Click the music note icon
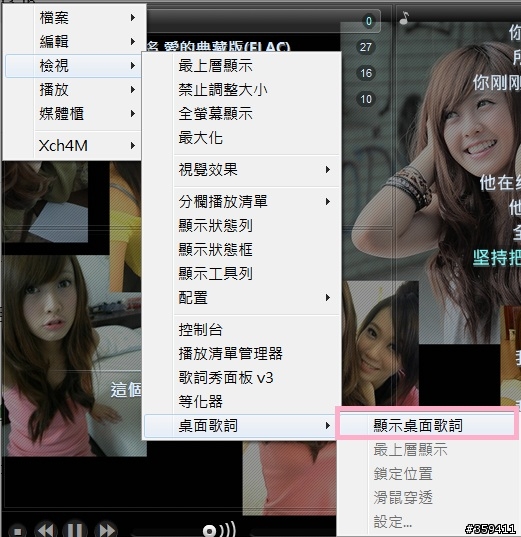Viewport: 521px width, 537px height. [405, 18]
